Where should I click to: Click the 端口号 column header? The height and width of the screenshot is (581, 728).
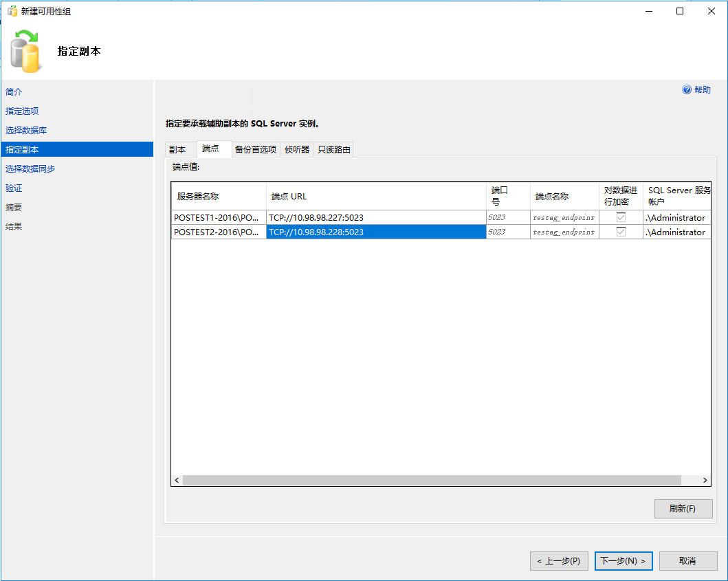point(508,196)
